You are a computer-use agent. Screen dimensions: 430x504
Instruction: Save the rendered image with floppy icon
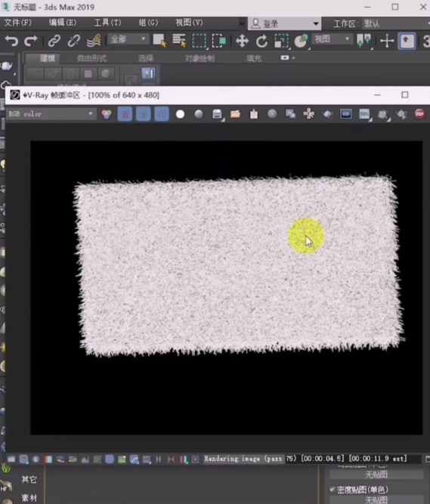(x=217, y=114)
